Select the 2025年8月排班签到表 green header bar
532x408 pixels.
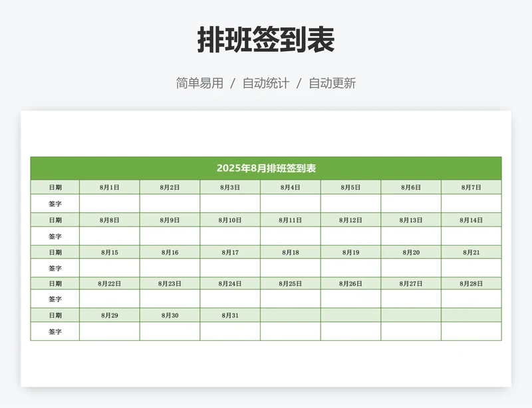(266, 168)
